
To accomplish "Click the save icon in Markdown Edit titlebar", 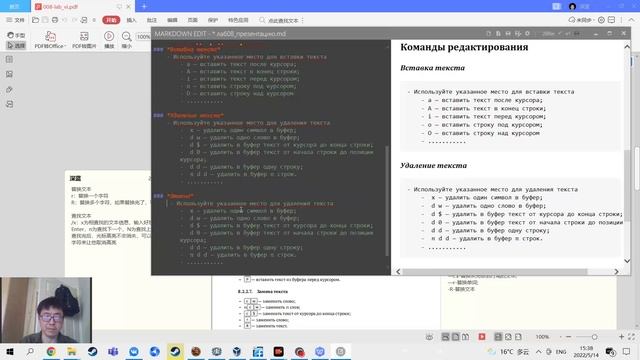I will click(508, 33).
